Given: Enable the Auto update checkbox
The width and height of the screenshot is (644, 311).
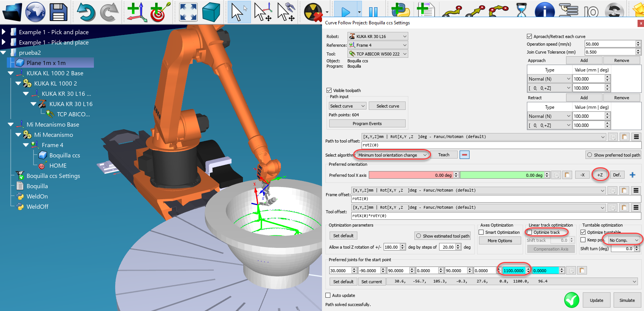Looking at the screenshot, I should point(328,295).
